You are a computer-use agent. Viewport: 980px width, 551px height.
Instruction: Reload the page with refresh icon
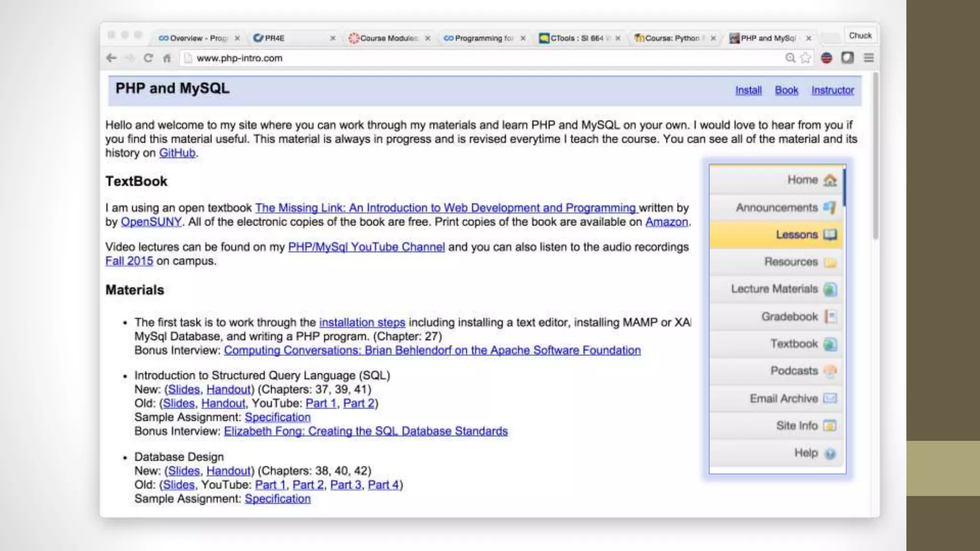tap(148, 58)
